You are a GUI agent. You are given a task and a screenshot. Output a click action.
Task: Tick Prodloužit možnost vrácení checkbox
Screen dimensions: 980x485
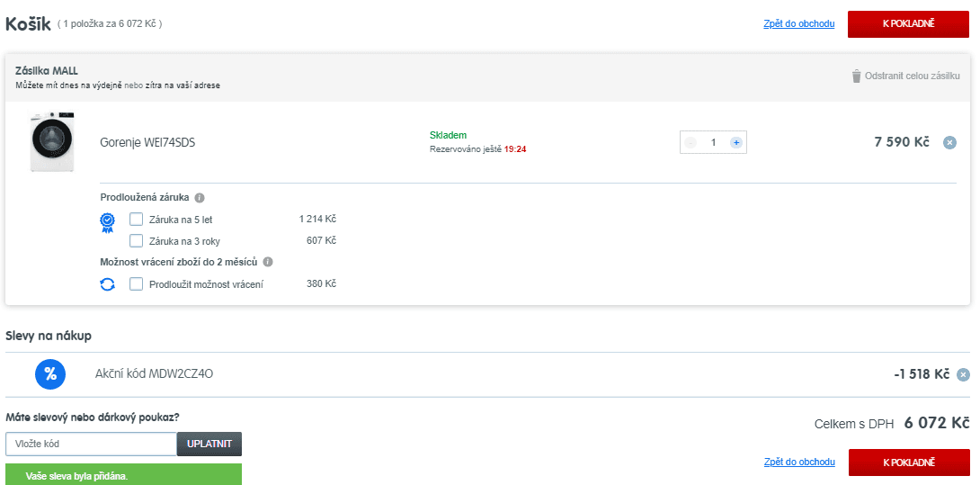[136, 284]
